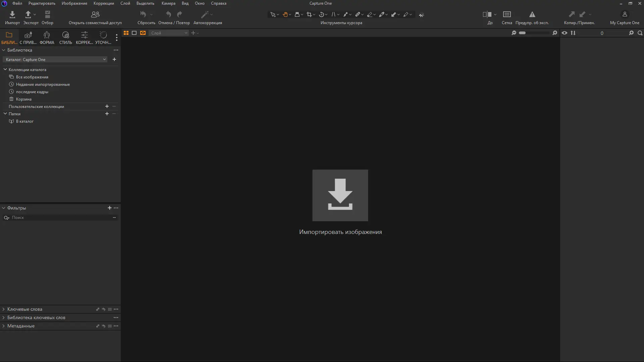Screen dimensions: 644x362
Task: Open the Catalog: Capture One dropdown
Action: click(55, 60)
